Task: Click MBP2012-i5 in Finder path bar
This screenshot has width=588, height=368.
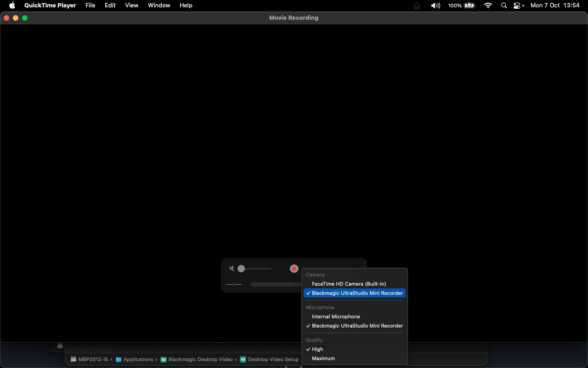Action: (89, 359)
